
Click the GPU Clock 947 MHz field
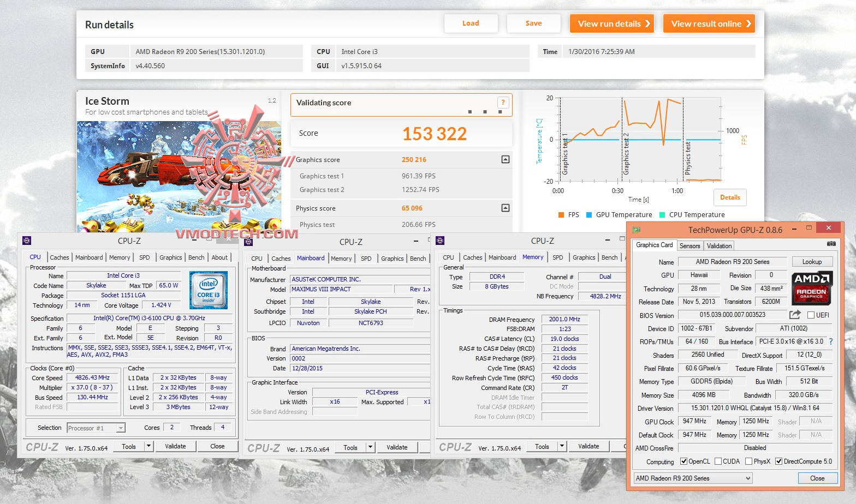point(694,421)
